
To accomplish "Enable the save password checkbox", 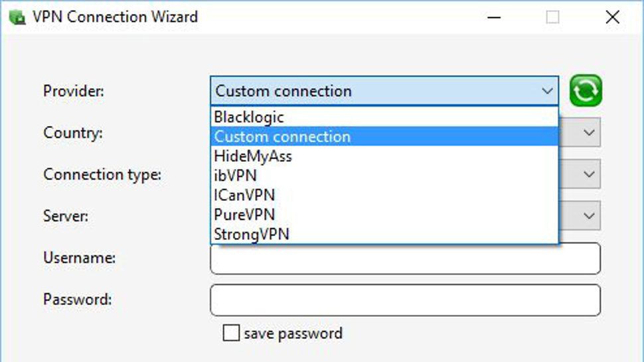I will click(x=231, y=333).
